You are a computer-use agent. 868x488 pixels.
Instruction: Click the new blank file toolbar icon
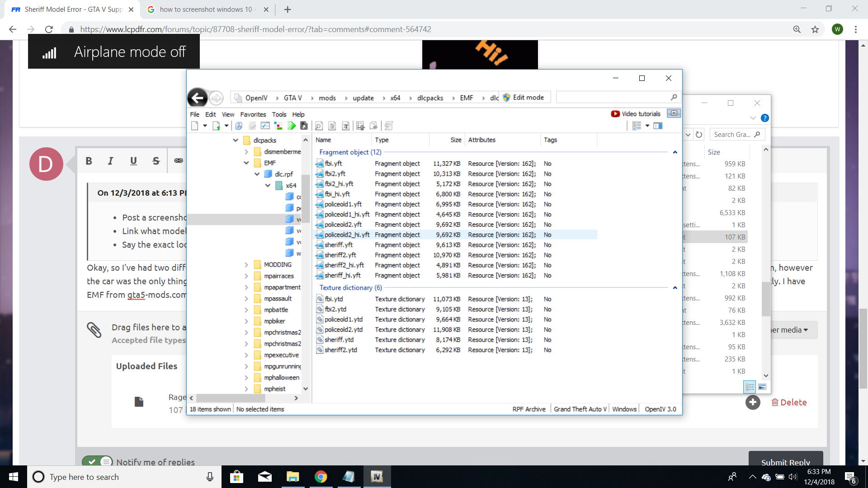point(194,126)
